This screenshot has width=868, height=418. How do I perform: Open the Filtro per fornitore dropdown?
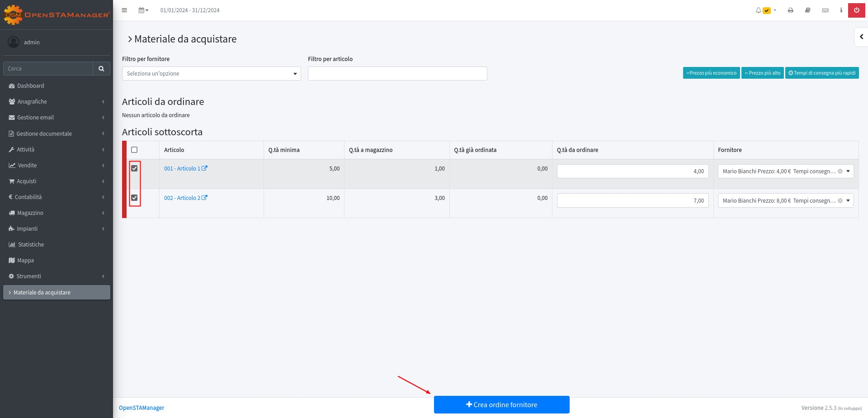tap(211, 74)
